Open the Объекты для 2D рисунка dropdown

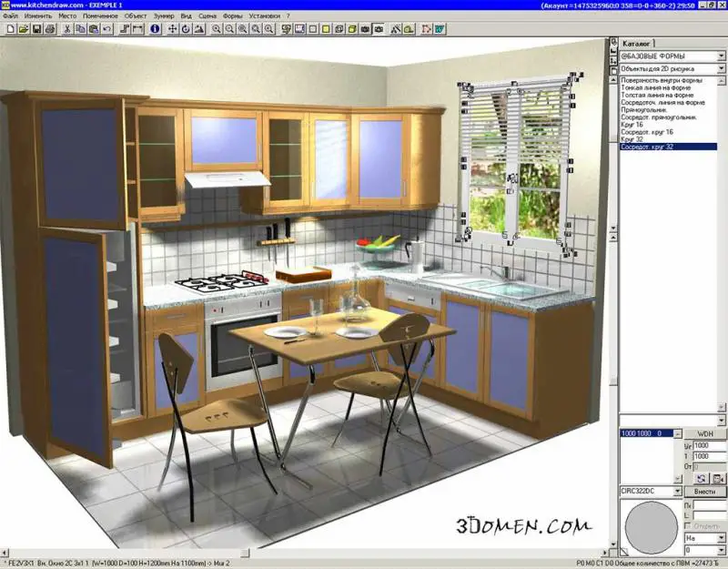coord(720,68)
